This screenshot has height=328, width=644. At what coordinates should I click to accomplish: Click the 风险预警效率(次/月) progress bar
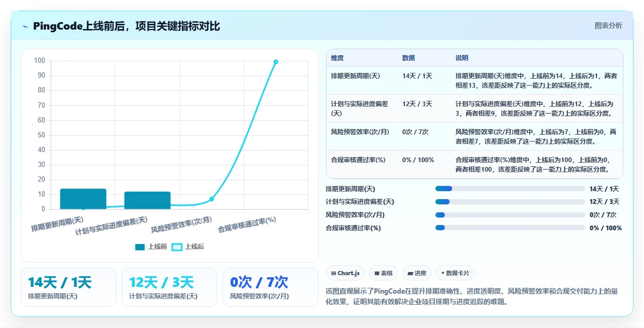pyautogui.click(x=510, y=215)
